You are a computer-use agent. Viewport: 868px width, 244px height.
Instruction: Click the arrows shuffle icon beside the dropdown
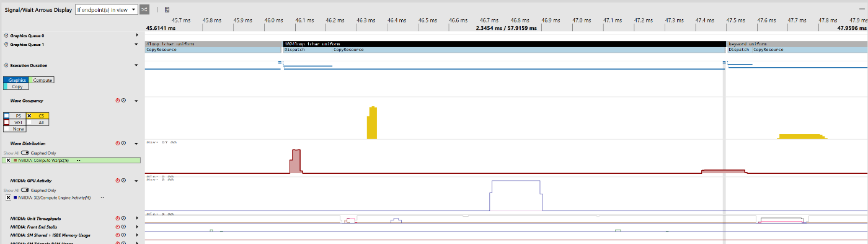pyautogui.click(x=144, y=9)
